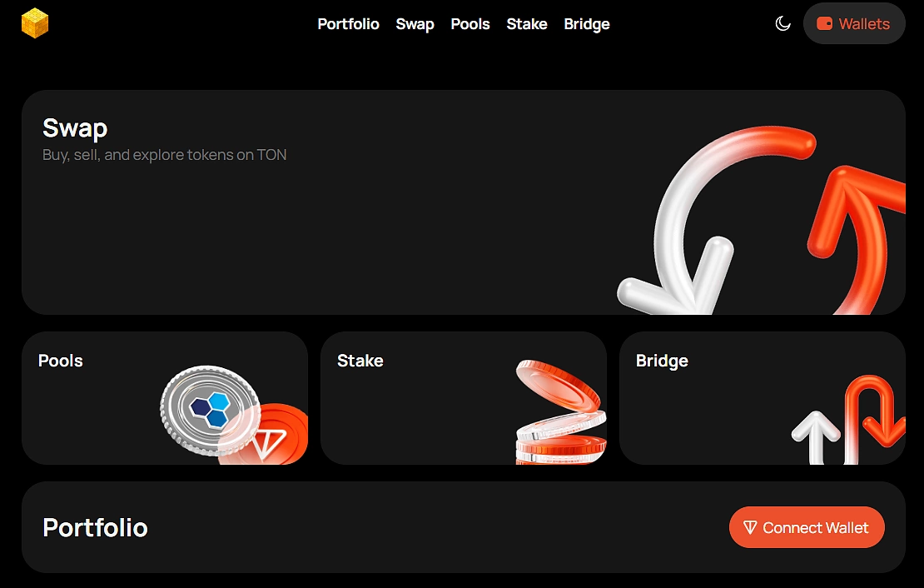Open the Pools card
Image resolution: width=924 pixels, height=588 pixels.
pyautogui.click(x=165, y=398)
